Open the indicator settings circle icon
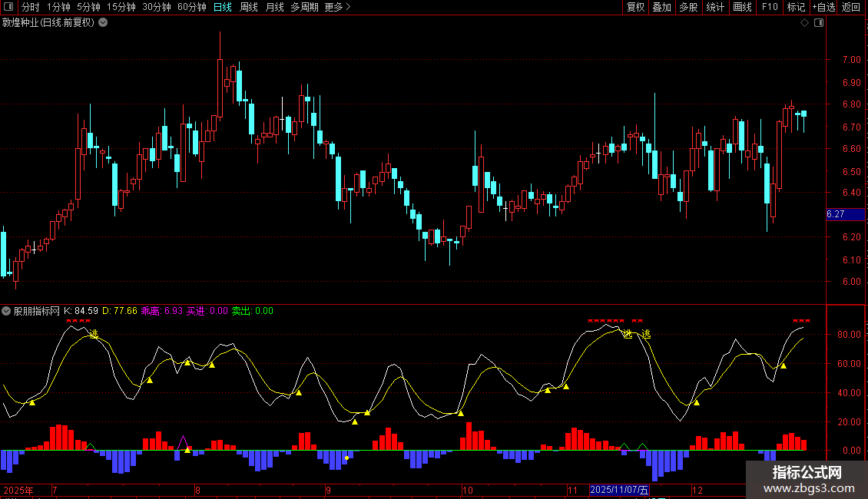The width and height of the screenshot is (868, 499). coord(6,311)
